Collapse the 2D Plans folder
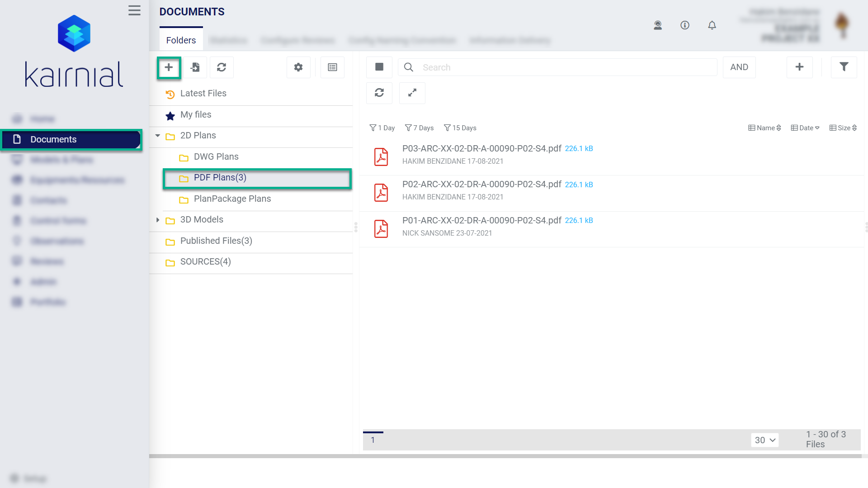868x488 pixels. click(x=158, y=136)
